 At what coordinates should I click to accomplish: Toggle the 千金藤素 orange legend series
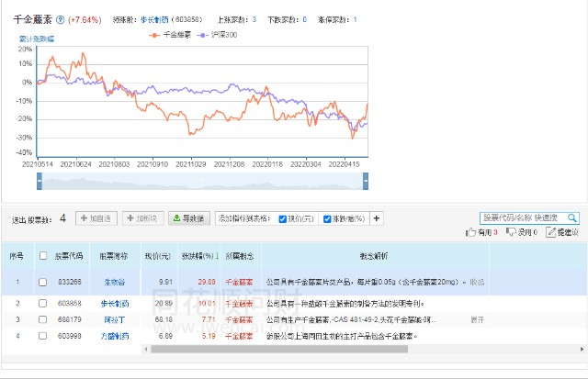click(x=170, y=35)
